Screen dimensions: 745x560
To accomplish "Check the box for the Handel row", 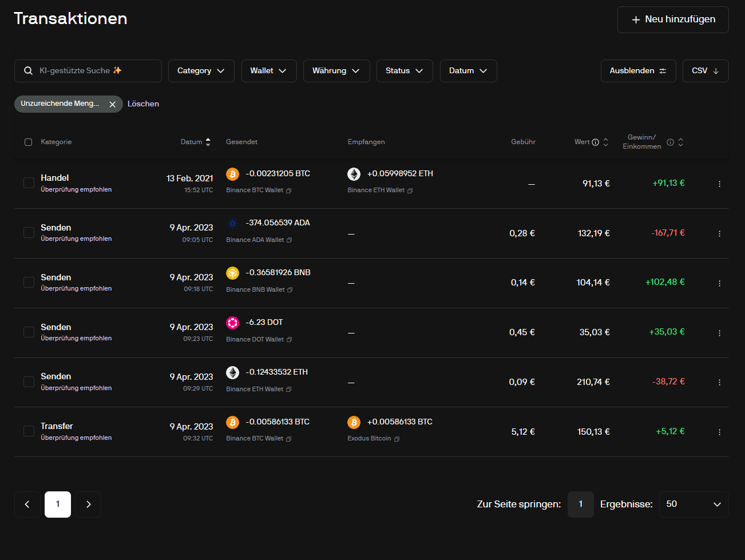I will point(29,183).
